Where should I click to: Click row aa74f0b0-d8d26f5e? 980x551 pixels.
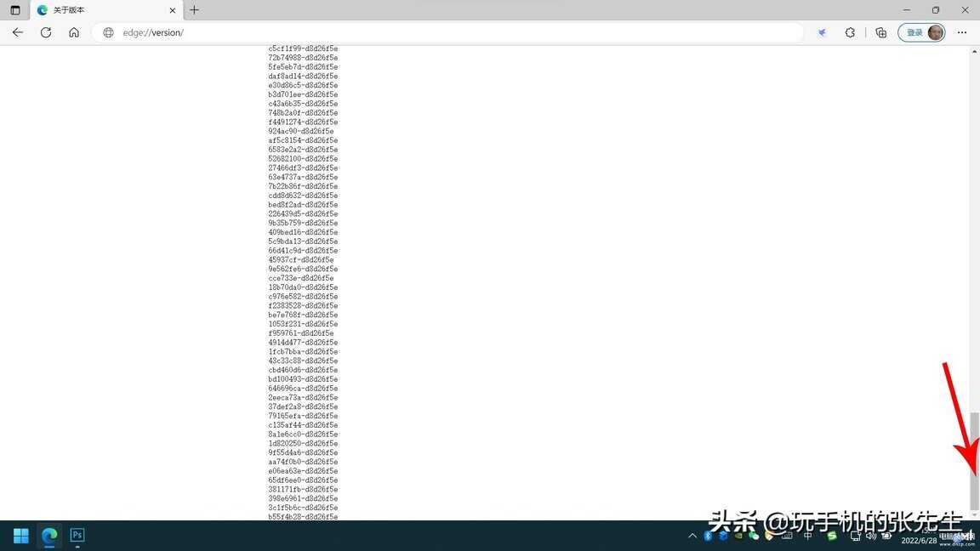[x=303, y=462]
